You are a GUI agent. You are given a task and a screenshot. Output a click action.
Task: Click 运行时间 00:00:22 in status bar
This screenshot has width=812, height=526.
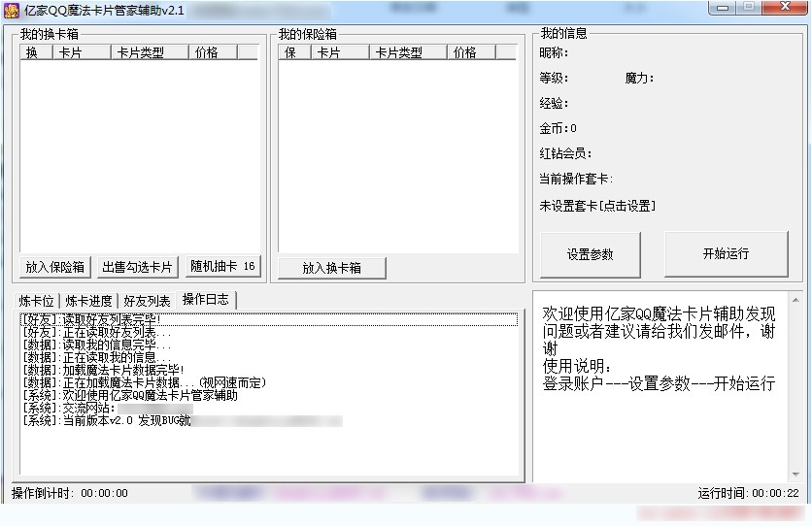point(748,493)
